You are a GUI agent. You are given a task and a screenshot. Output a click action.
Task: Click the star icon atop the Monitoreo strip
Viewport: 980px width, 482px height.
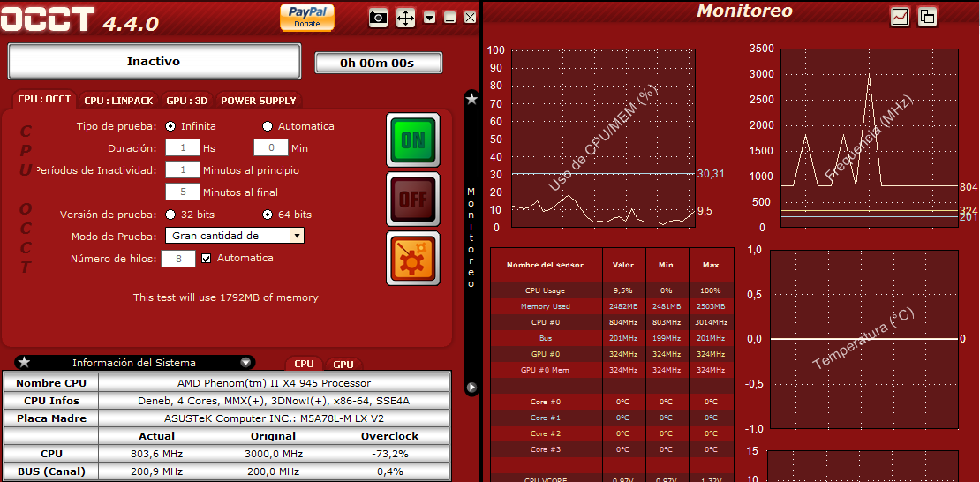coord(471,99)
